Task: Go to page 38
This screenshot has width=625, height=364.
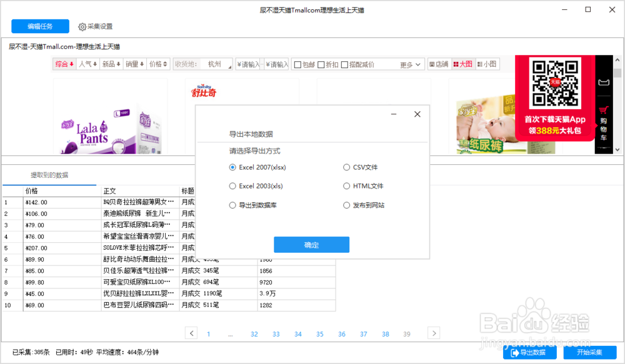Action: [386, 334]
